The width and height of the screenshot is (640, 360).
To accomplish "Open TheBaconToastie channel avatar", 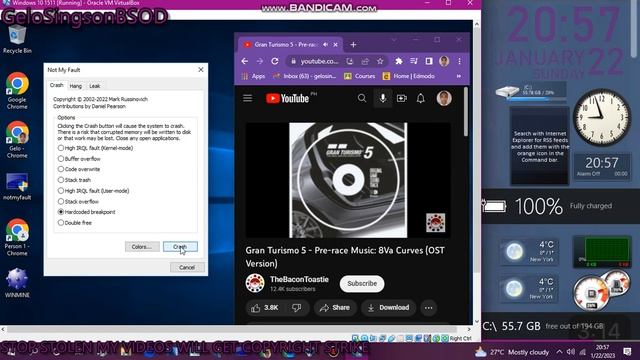I will point(255,283).
